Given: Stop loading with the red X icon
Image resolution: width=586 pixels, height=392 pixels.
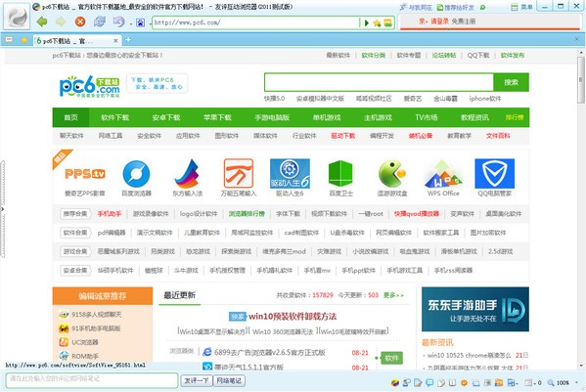Looking at the screenshot, I should pyautogui.click(x=80, y=22).
